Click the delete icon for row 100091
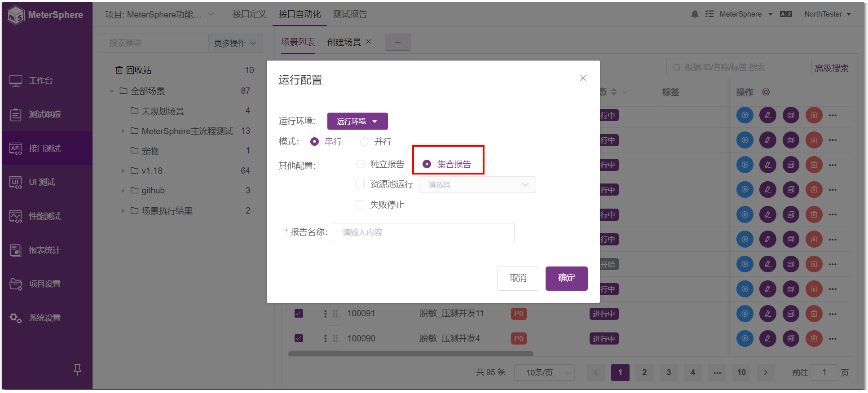The height and width of the screenshot is (393, 868). tap(814, 314)
